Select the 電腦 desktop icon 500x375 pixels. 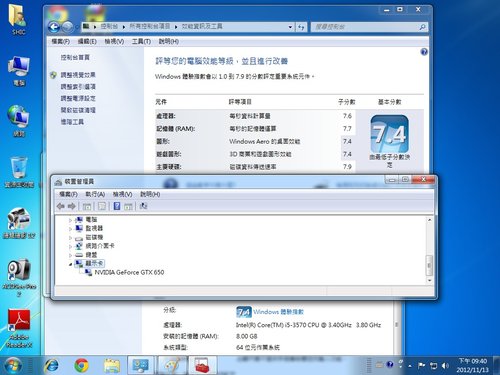coord(19,71)
